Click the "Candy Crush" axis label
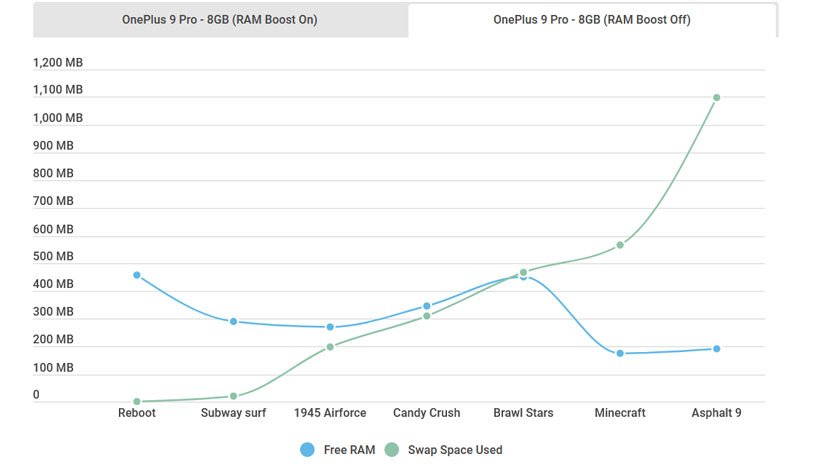 (427, 413)
